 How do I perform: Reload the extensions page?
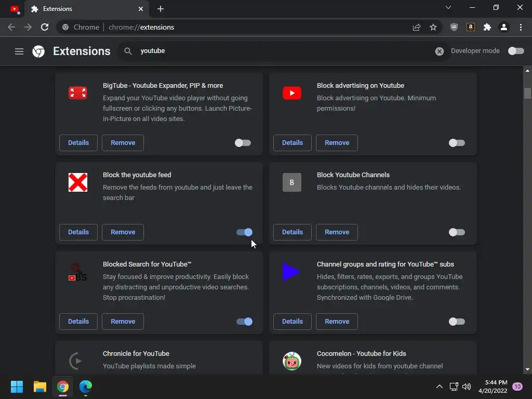pyautogui.click(x=45, y=27)
